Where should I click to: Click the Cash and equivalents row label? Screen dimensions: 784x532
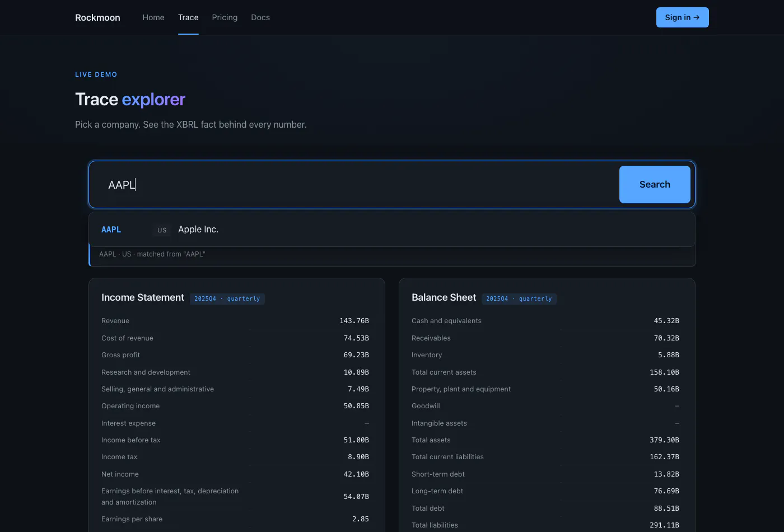pyautogui.click(x=446, y=321)
